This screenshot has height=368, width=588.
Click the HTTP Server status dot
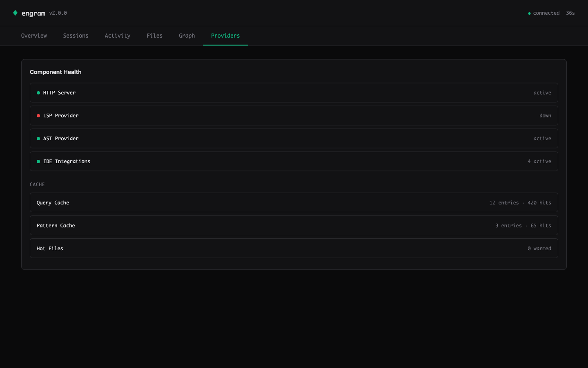38,92
